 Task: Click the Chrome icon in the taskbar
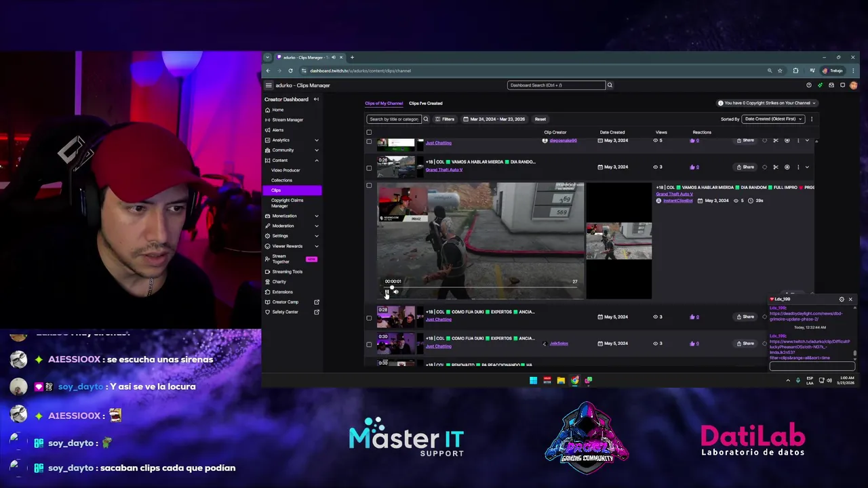[x=574, y=380]
